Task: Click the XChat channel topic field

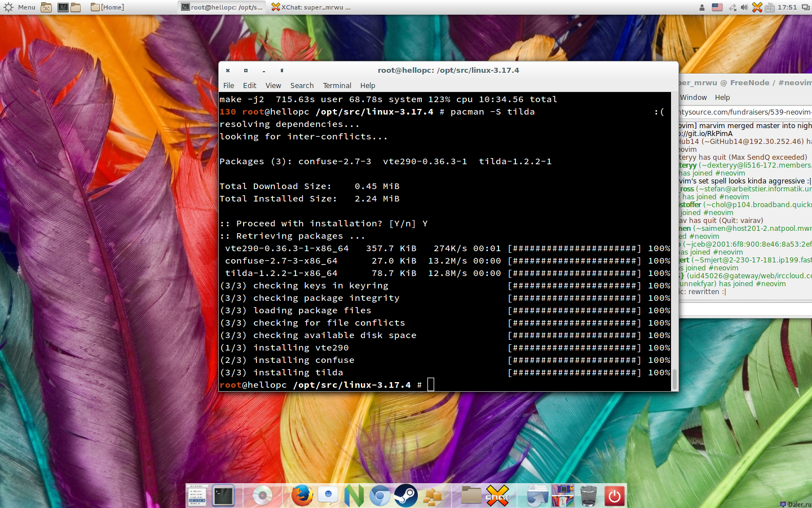Action: [745, 112]
